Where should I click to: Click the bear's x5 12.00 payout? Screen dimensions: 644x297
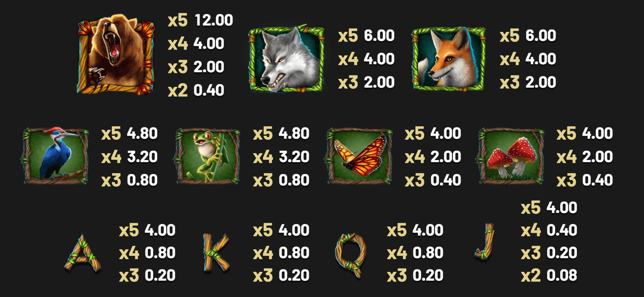click(x=200, y=20)
